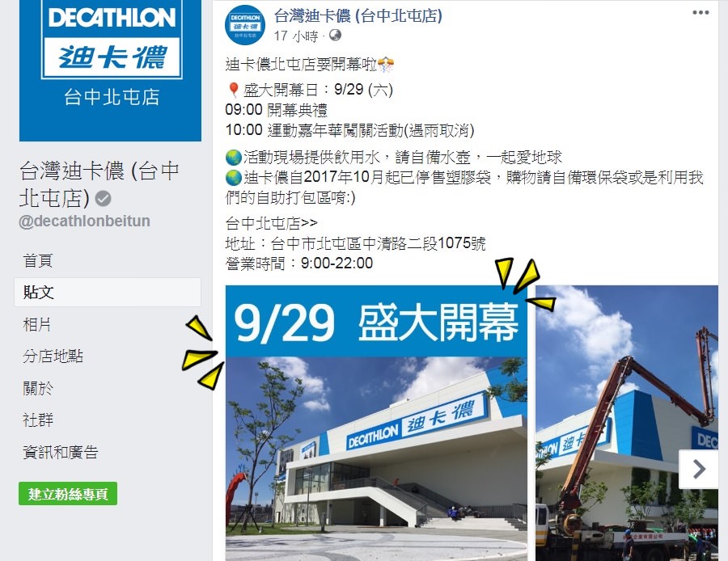Open 資訊和廣告 in the page sidebar
Image resolution: width=728 pixels, height=561 pixels.
pyautogui.click(x=61, y=452)
